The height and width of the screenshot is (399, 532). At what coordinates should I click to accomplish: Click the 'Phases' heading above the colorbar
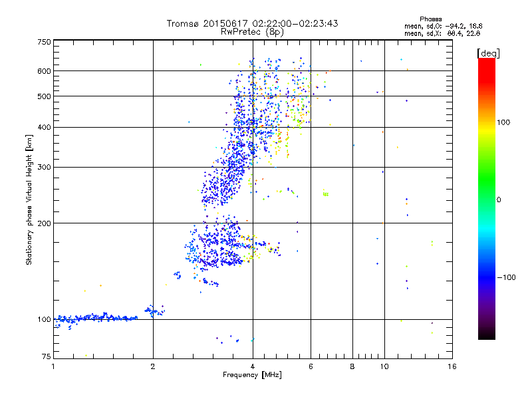pyautogui.click(x=430, y=19)
